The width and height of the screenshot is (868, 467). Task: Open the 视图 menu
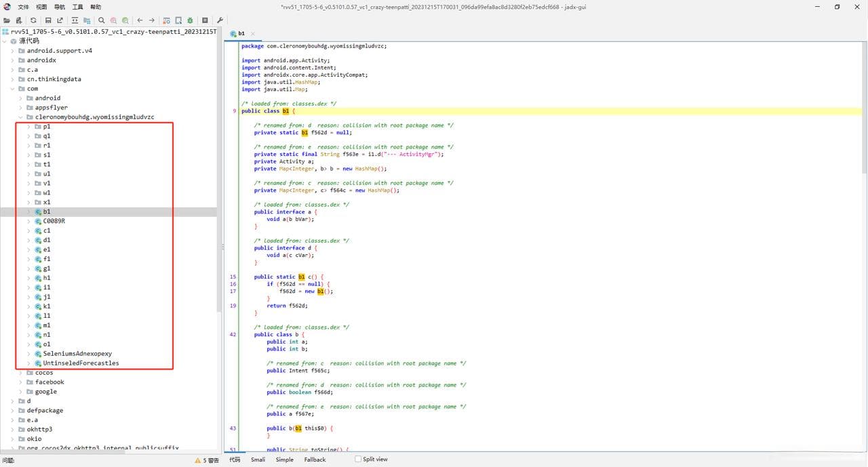point(41,7)
